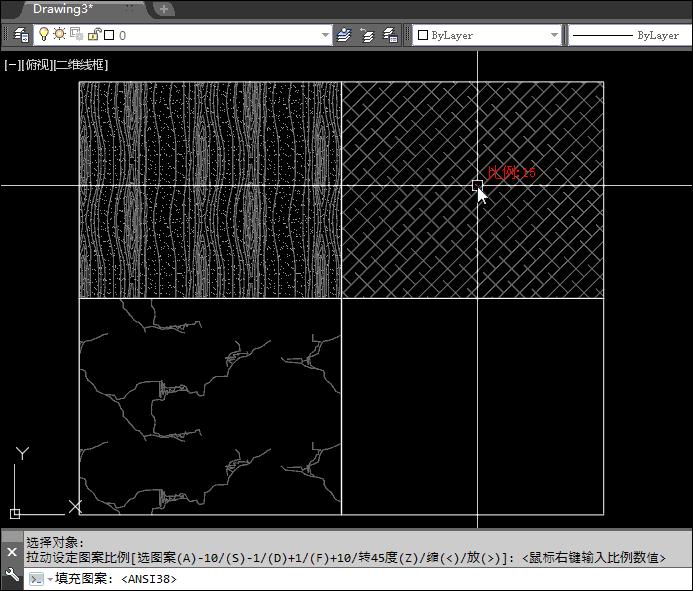This screenshot has width=693, height=591.
Task: Open the Layer Properties Manager icon
Action: point(21,35)
